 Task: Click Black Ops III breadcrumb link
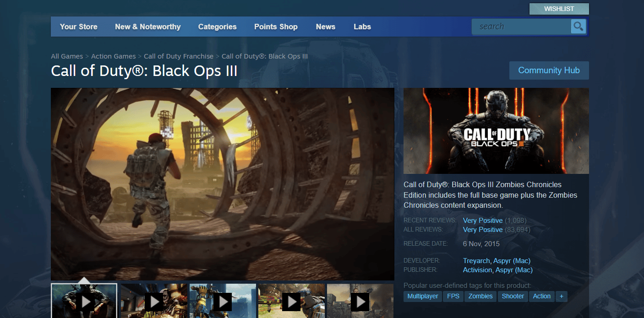[265, 56]
